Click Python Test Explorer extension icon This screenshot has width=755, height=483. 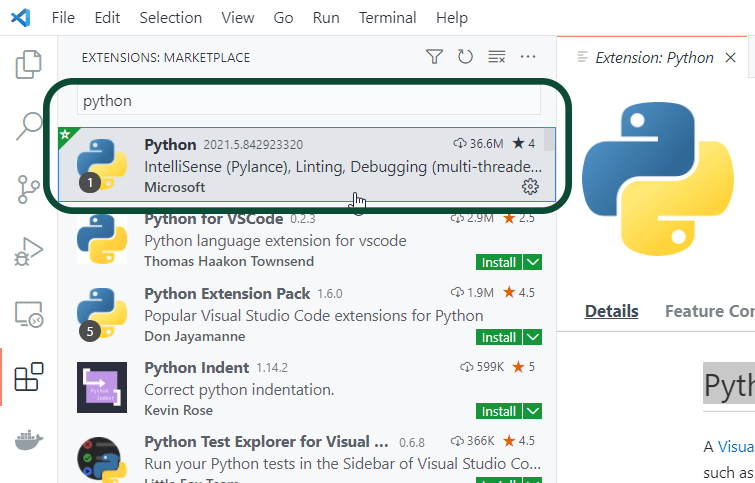pos(102,460)
